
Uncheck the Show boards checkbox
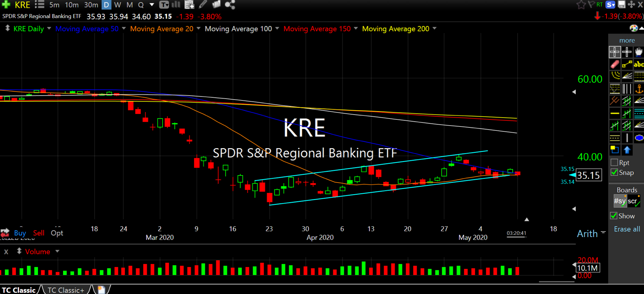click(614, 216)
